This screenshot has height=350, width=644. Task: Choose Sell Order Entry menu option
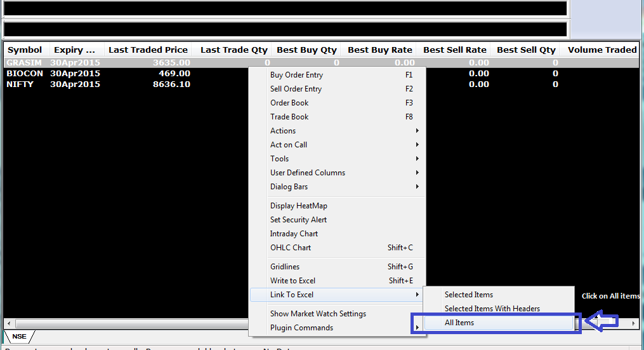(296, 89)
